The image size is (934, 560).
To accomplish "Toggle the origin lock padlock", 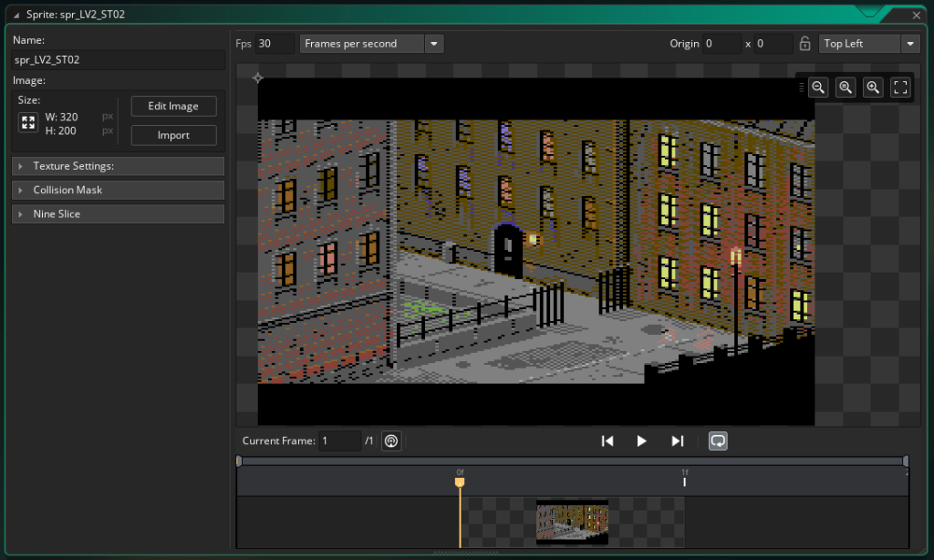I will click(804, 44).
